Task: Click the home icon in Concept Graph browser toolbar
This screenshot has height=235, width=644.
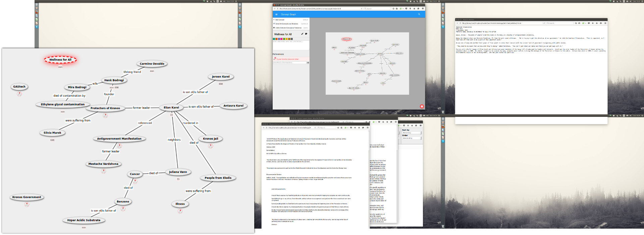Action: [414, 9]
